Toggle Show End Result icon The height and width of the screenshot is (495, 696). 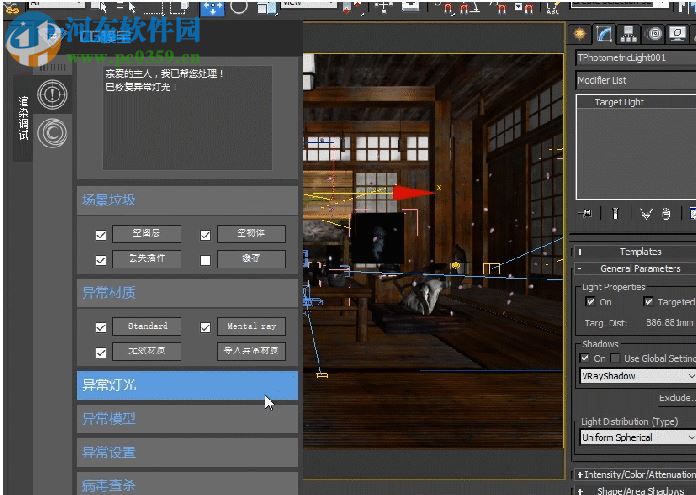(x=615, y=214)
